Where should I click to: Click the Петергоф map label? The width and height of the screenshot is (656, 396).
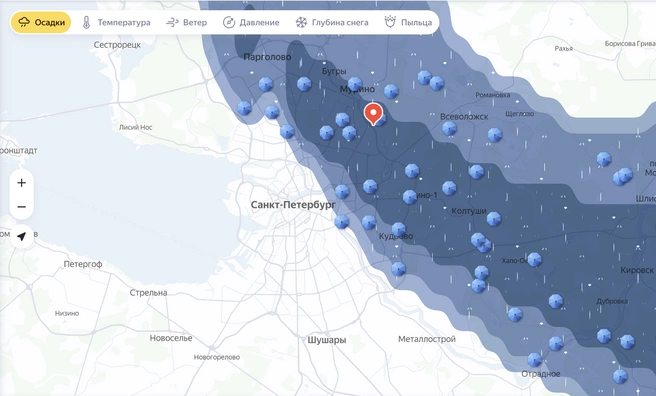point(83,264)
